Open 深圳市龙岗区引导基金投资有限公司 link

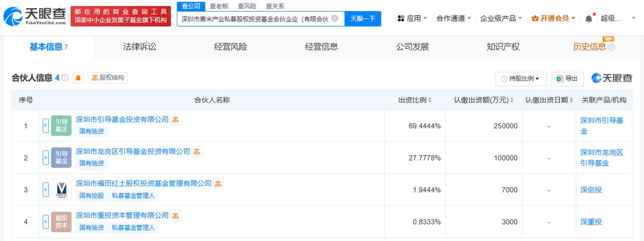[133, 151]
